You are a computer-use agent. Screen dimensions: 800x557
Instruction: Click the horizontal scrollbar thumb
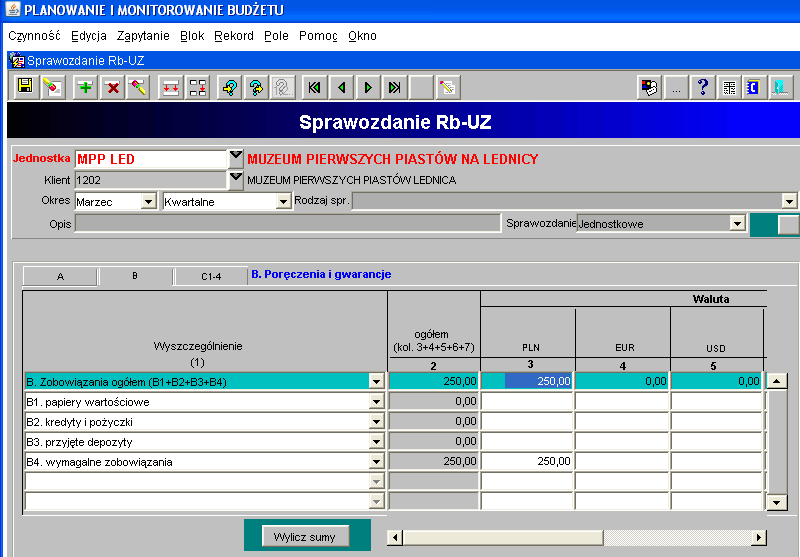click(503, 537)
